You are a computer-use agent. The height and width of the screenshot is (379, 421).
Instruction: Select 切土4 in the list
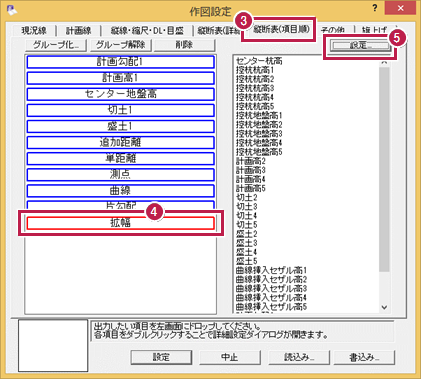(x=247, y=215)
